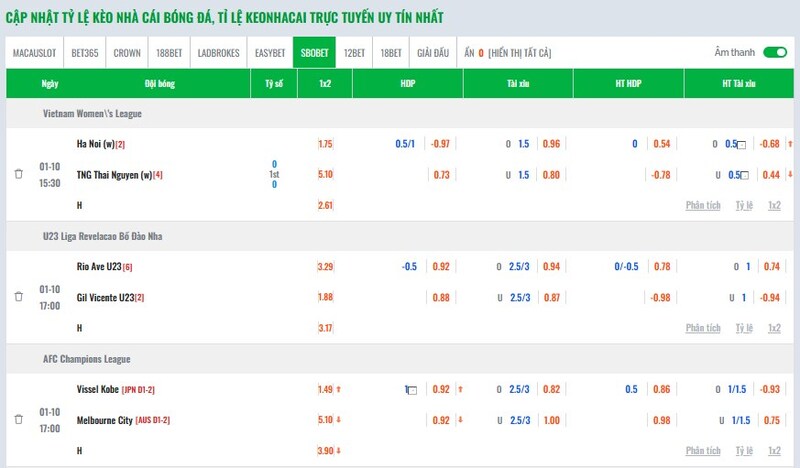800x468 pixels.
Task: Show all hidden matches via Hiển thị tất cả
Action: [520, 52]
